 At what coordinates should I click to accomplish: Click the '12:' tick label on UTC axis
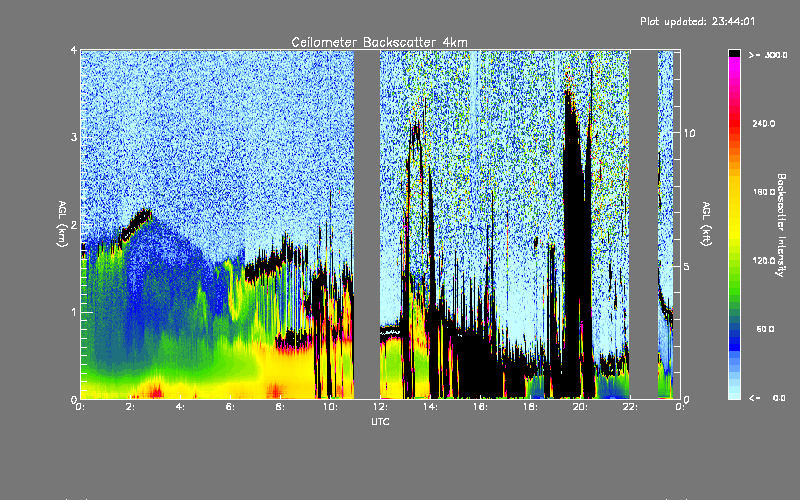click(x=380, y=407)
